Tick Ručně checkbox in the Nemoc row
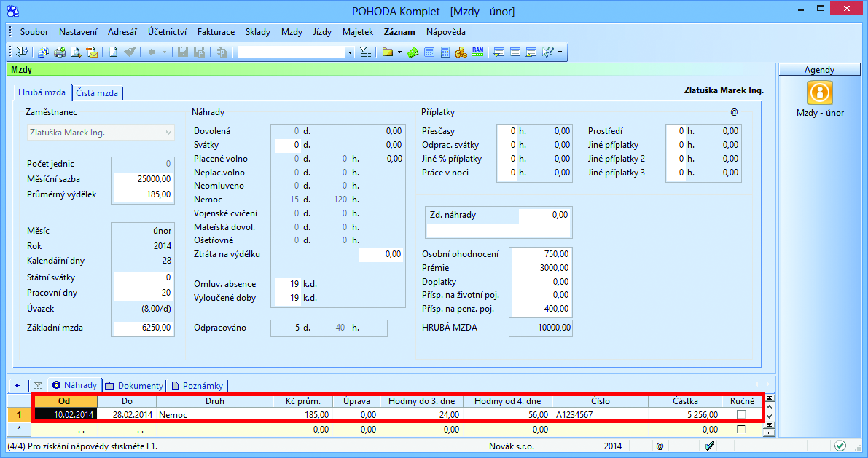 [742, 414]
